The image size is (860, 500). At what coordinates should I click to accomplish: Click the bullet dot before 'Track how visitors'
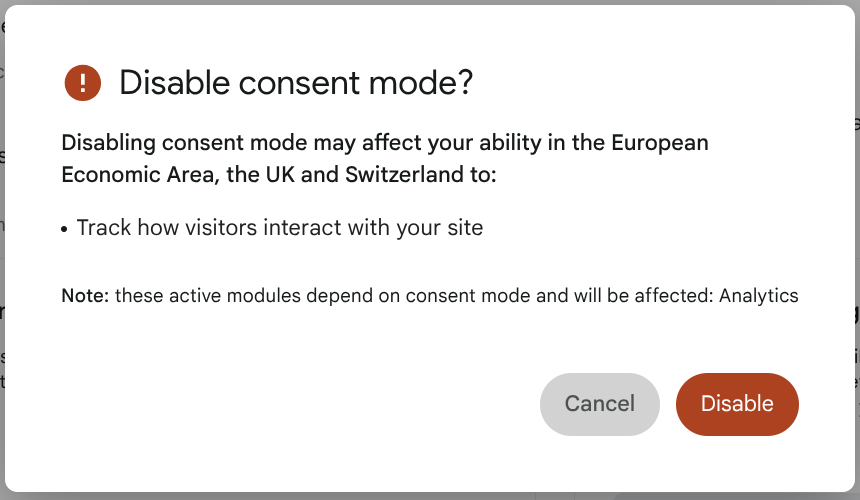coord(64,229)
